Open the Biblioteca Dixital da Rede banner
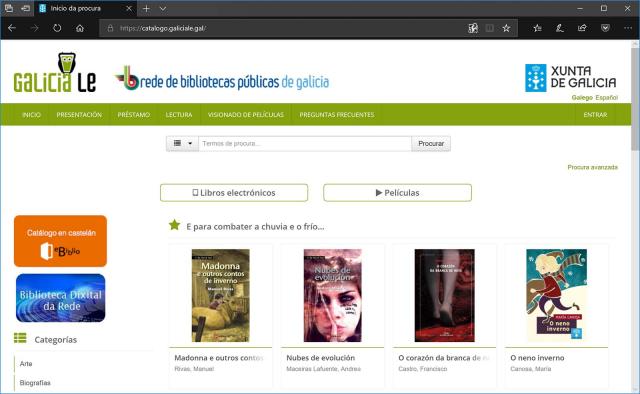640x394 pixels. click(x=60, y=298)
